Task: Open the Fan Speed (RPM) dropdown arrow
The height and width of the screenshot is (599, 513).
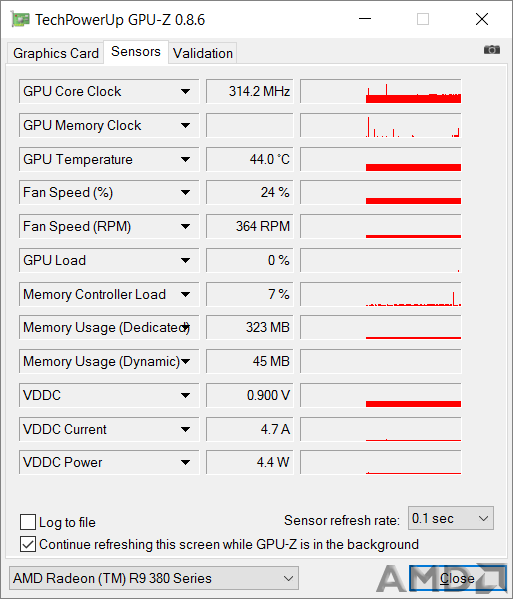Action: pyautogui.click(x=186, y=227)
